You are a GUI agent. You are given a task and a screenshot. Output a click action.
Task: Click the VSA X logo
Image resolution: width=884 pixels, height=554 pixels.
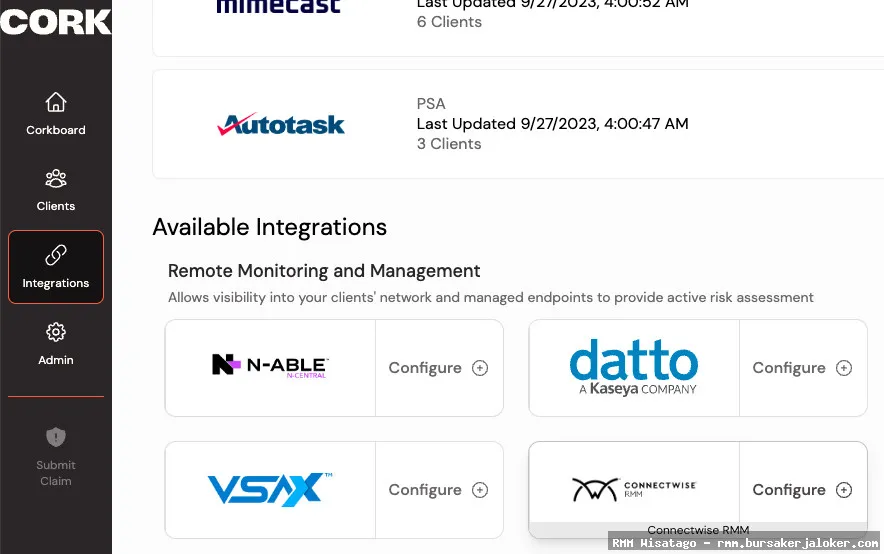coord(270,489)
